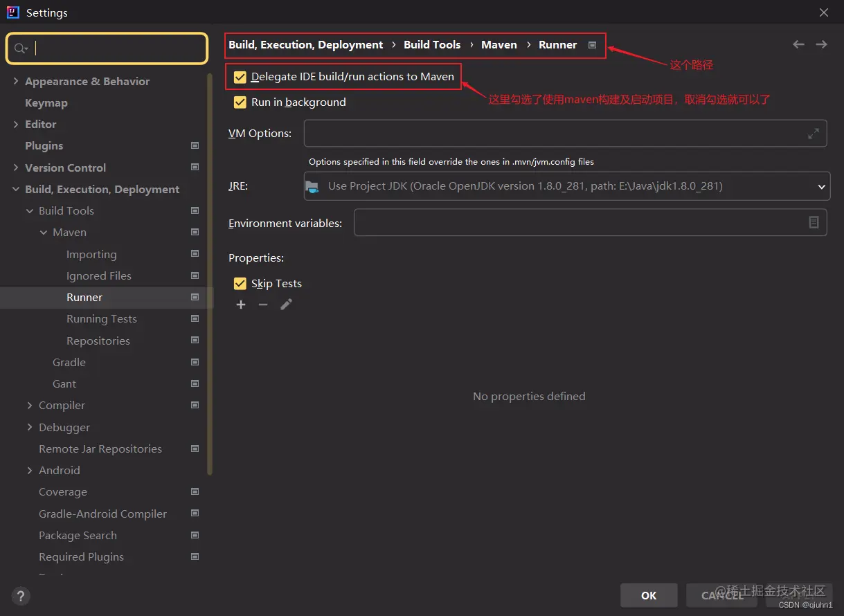
Task: Collapse the Build Tools node
Action: [x=30, y=210]
